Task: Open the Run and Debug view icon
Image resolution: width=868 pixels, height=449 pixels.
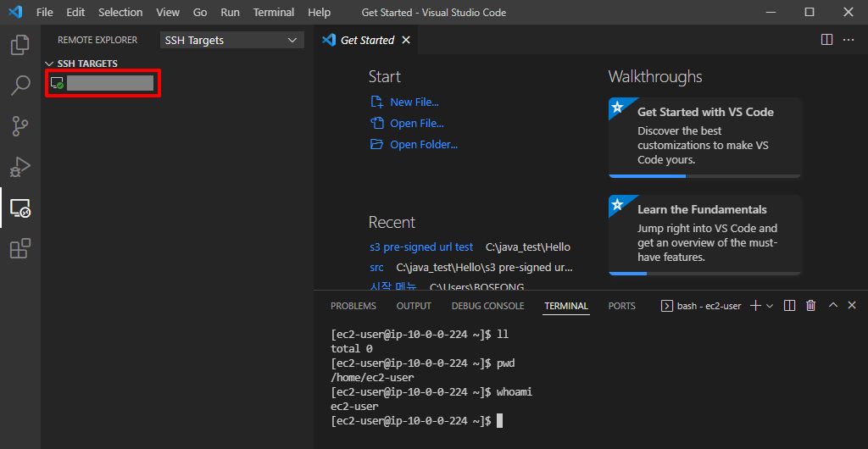Action: click(20, 168)
